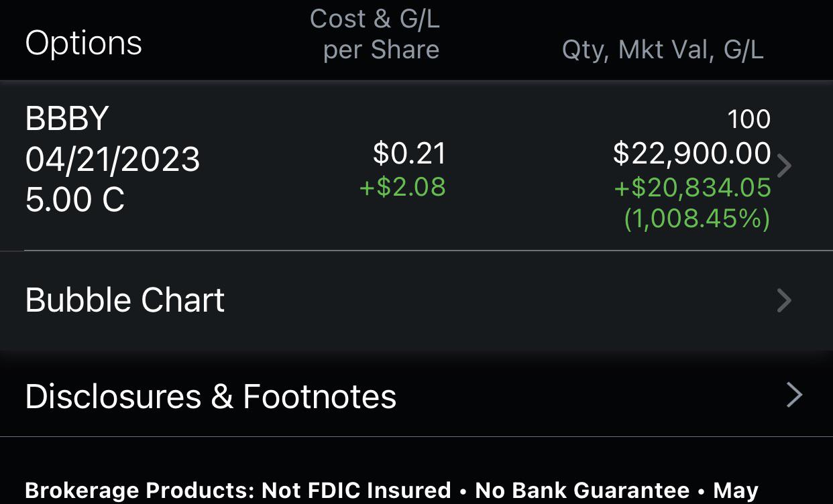This screenshot has width=833, height=504.
Task: Tap the No Bank Guarantee text
Action: click(x=582, y=491)
